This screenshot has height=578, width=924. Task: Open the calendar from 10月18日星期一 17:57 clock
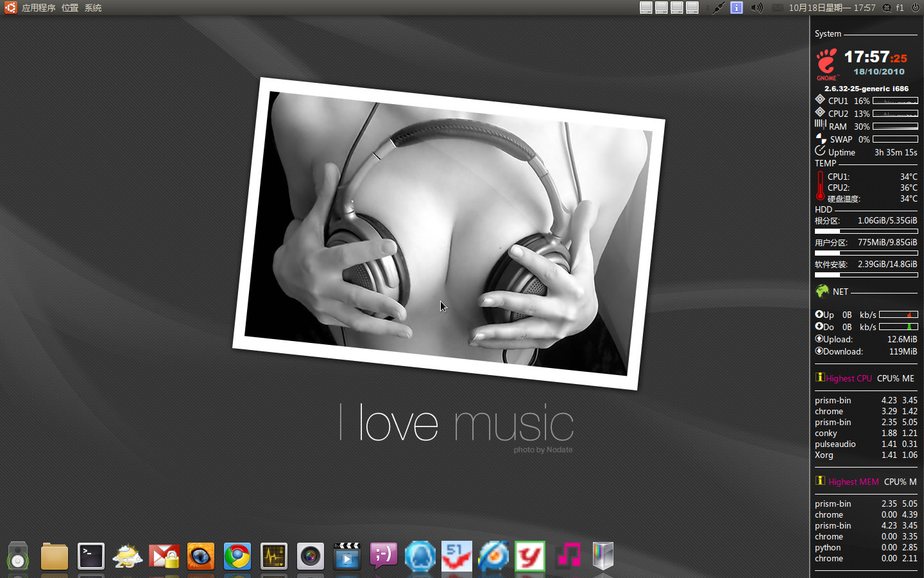832,8
